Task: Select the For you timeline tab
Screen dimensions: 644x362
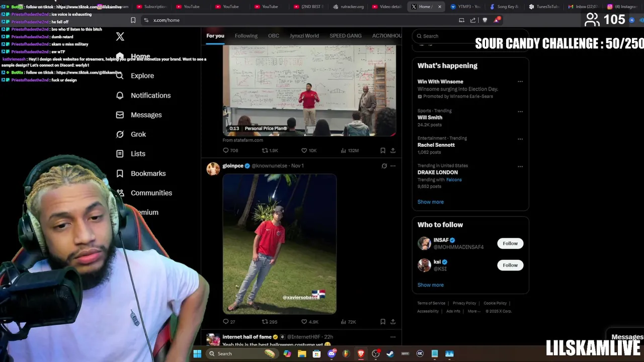Action: (x=215, y=36)
